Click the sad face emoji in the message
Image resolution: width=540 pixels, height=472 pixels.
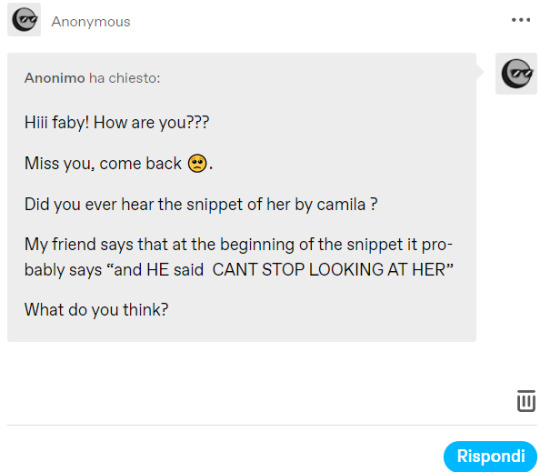pyautogui.click(x=197, y=163)
